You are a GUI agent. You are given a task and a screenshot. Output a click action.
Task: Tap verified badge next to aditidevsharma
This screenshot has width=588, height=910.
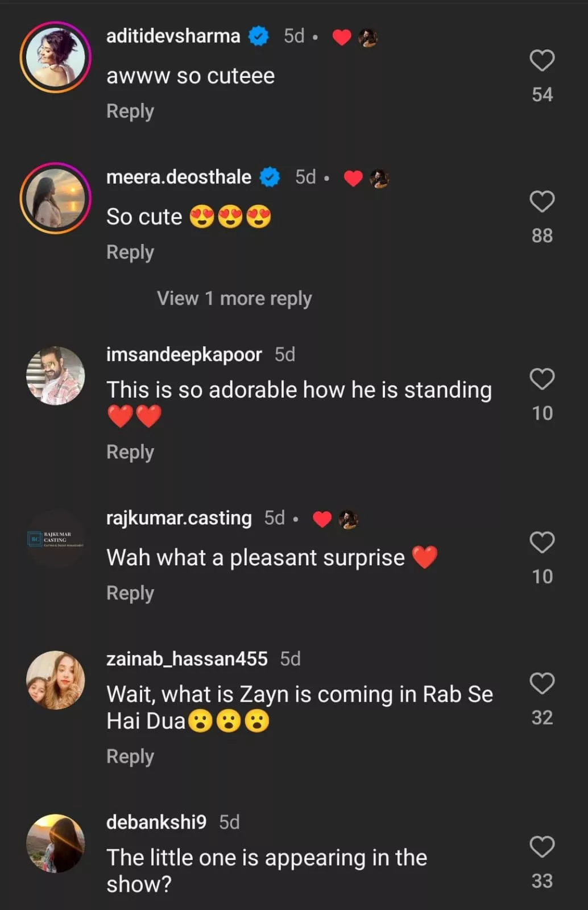point(259,36)
